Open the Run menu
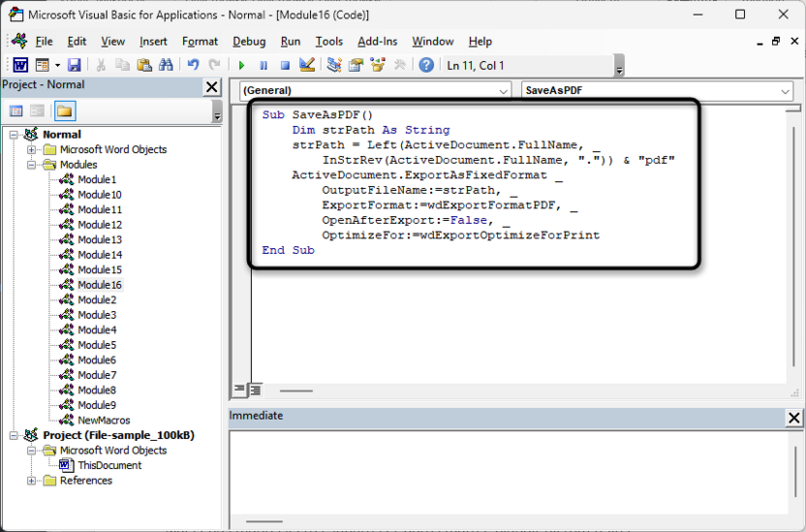The width and height of the screenshot is (806, 532). 291,42
